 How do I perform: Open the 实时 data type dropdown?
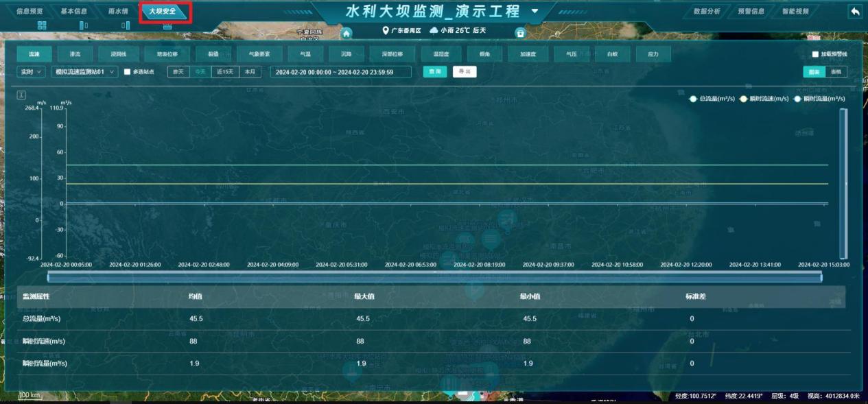tap(31, 72)
